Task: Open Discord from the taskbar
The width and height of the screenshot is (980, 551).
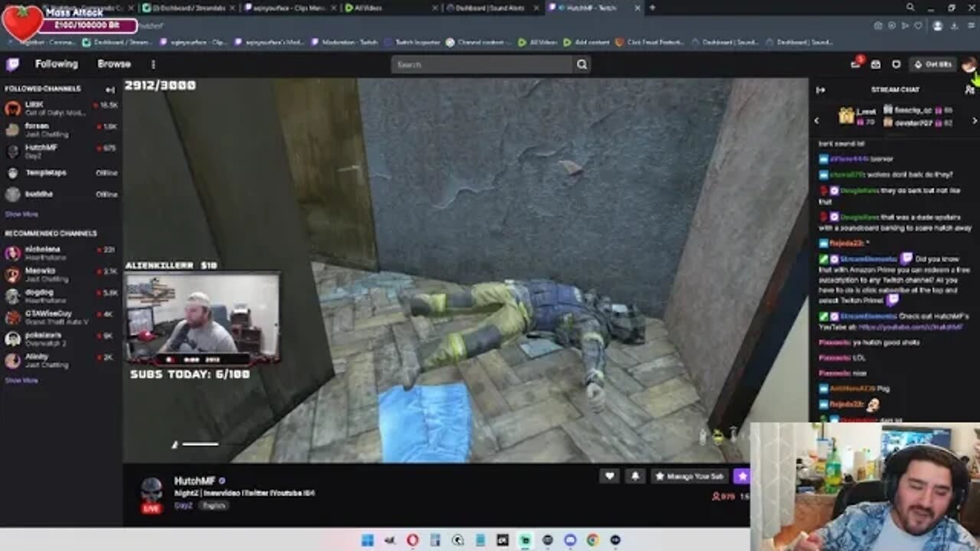Action: point(570,540)
